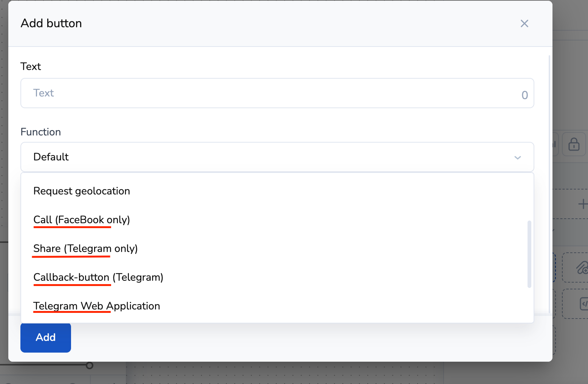
Task: Close the Add button dialog
Action: 524,23
